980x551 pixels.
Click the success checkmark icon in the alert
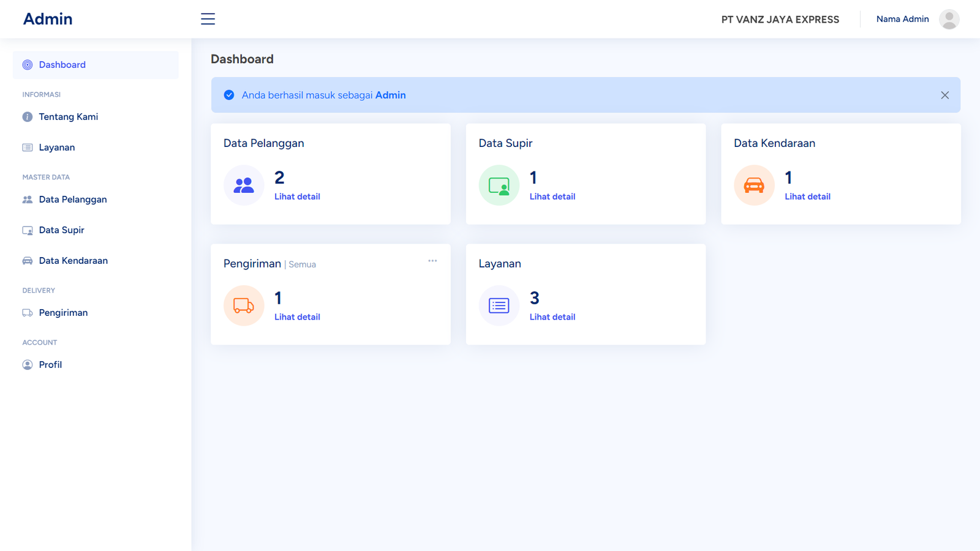229,95
